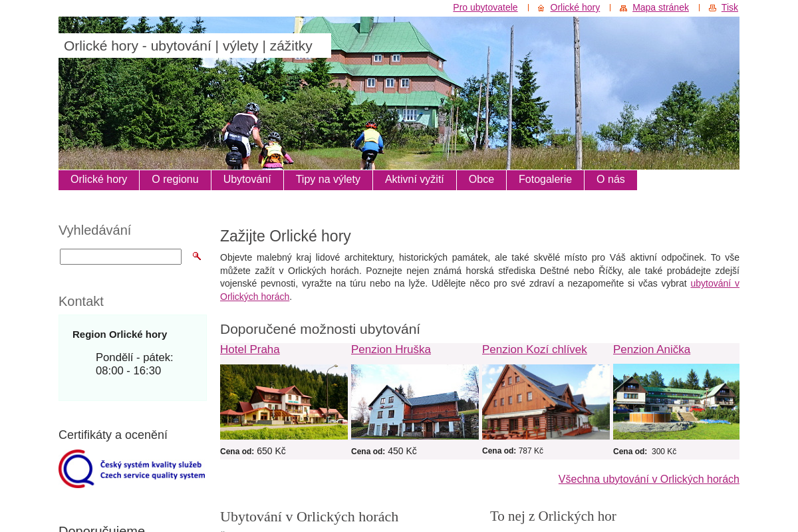Open Všechna ubytování v Orlických horách
The width and height of the screenshot is (798, 532).
(648, 479)
